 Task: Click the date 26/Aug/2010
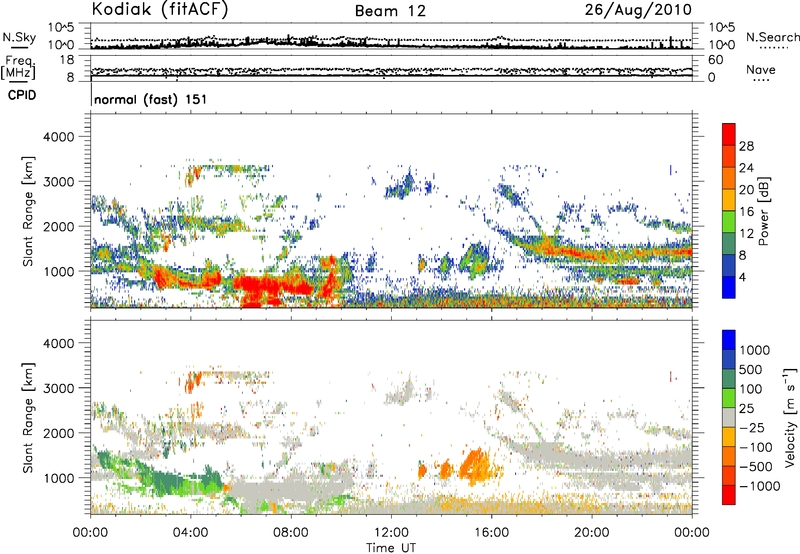pos(638,10)
